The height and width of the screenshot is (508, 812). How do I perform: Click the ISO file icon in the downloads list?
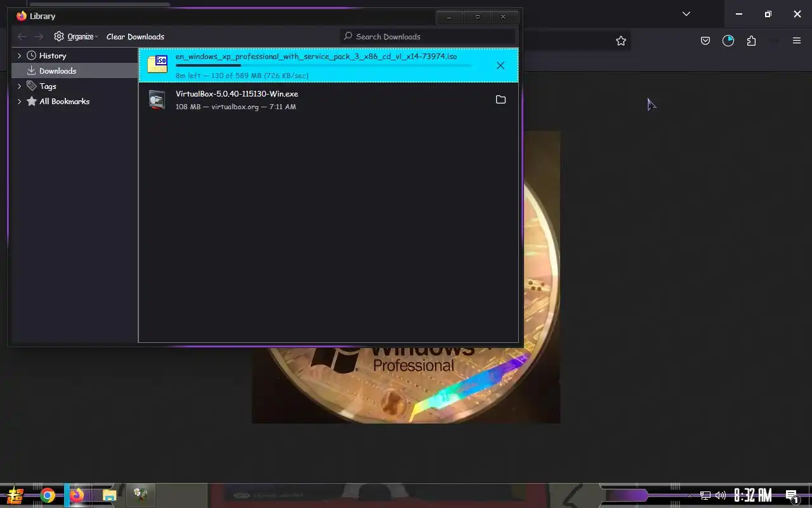point(157,65)
